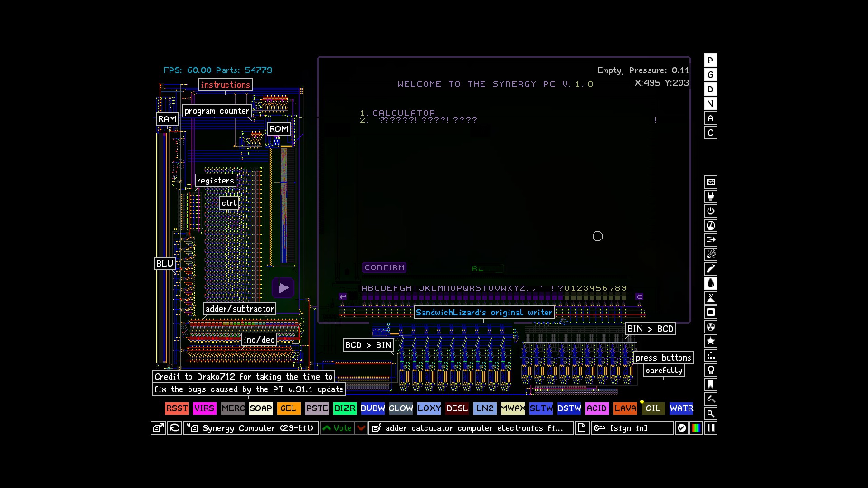Toggle the N Newtonian gravity button
The height and width of the screenshot is (488, 868).
710,103
